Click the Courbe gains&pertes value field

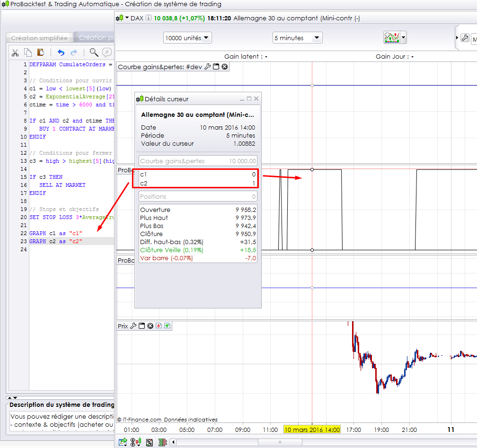(x=198, y=161)
